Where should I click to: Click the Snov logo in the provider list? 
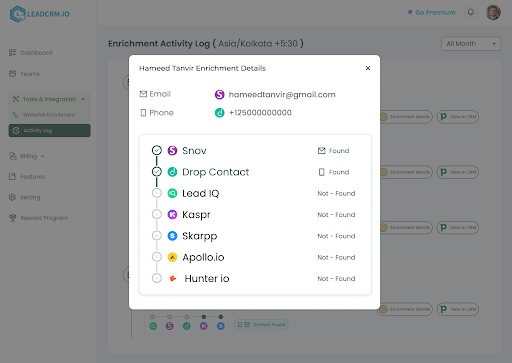tap(172, 150)
